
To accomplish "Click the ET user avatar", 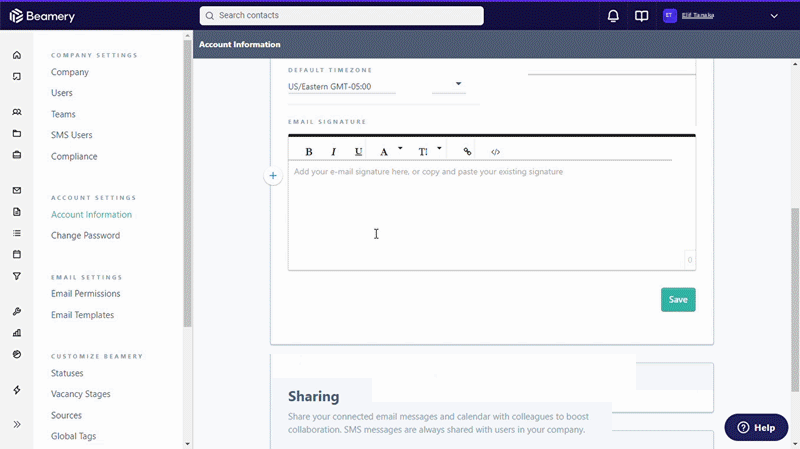I will tap(669, 15).
